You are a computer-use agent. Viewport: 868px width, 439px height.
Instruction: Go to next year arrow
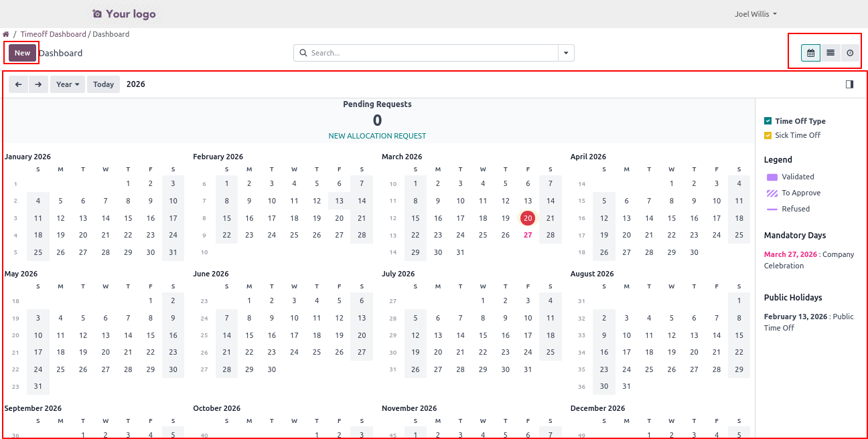point(38,84)
